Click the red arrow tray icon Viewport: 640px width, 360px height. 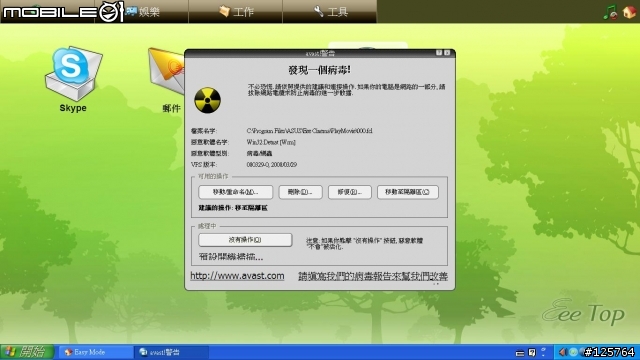[x=563, y=352]
